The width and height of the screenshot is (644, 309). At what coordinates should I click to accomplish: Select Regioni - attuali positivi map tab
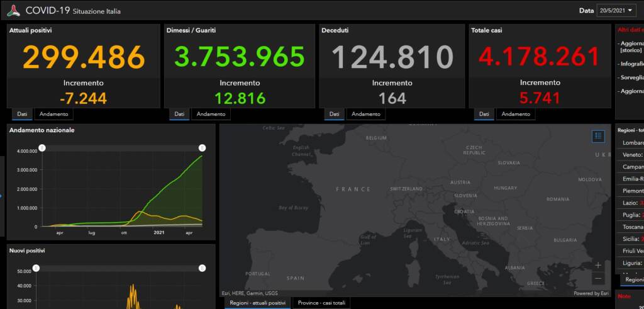[x=257, y=303]
